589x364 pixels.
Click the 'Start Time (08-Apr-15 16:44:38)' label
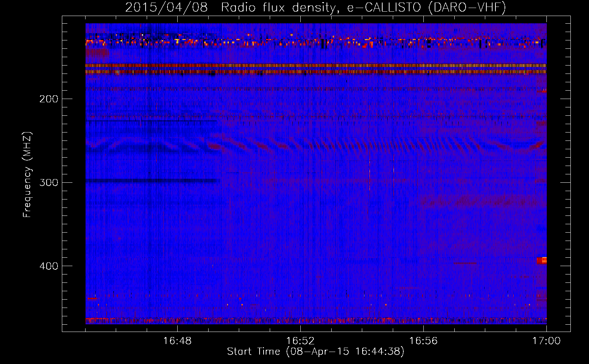coord(316,352)
